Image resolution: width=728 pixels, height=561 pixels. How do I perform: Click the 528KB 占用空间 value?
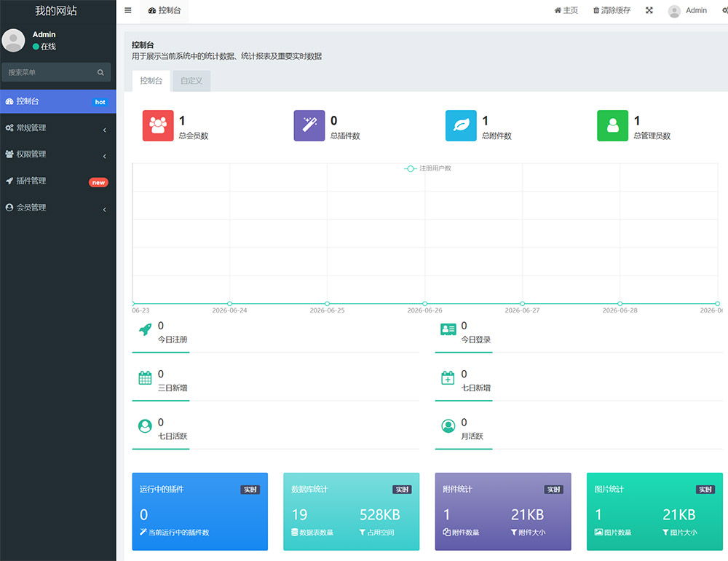tap(380, 514)
